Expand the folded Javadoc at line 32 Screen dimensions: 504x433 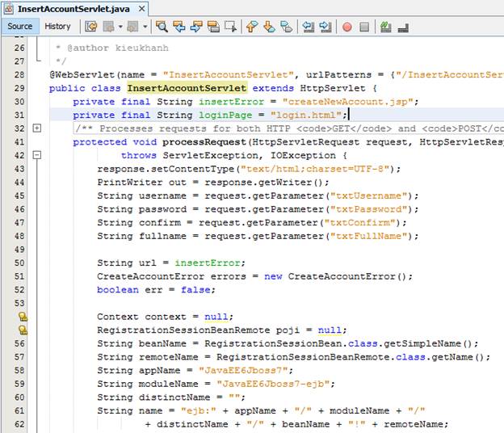(37, 128)
